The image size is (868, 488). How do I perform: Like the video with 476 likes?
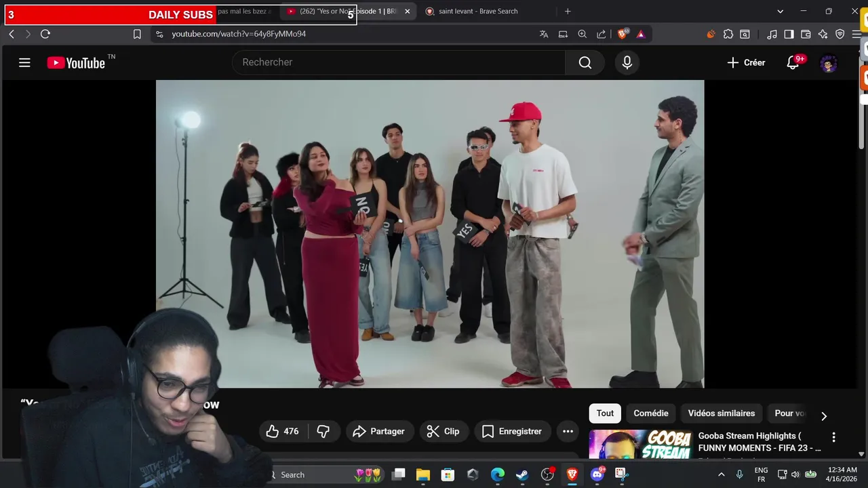coord(283,431)
